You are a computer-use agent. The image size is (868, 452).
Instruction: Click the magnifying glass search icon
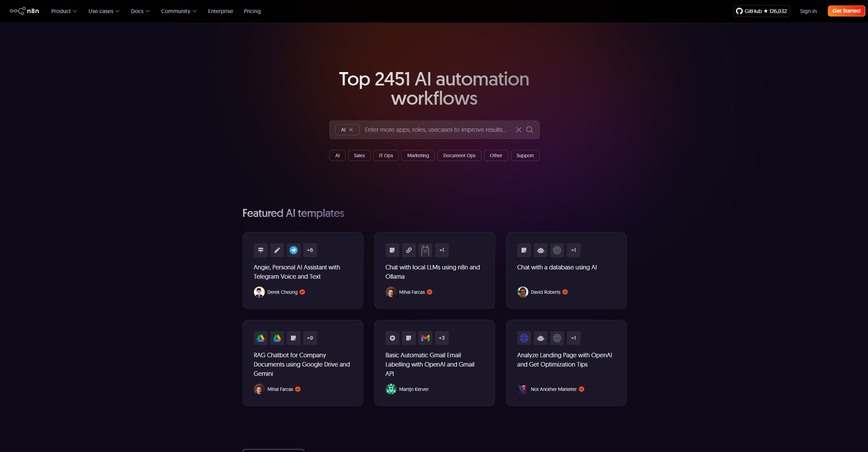530,130
